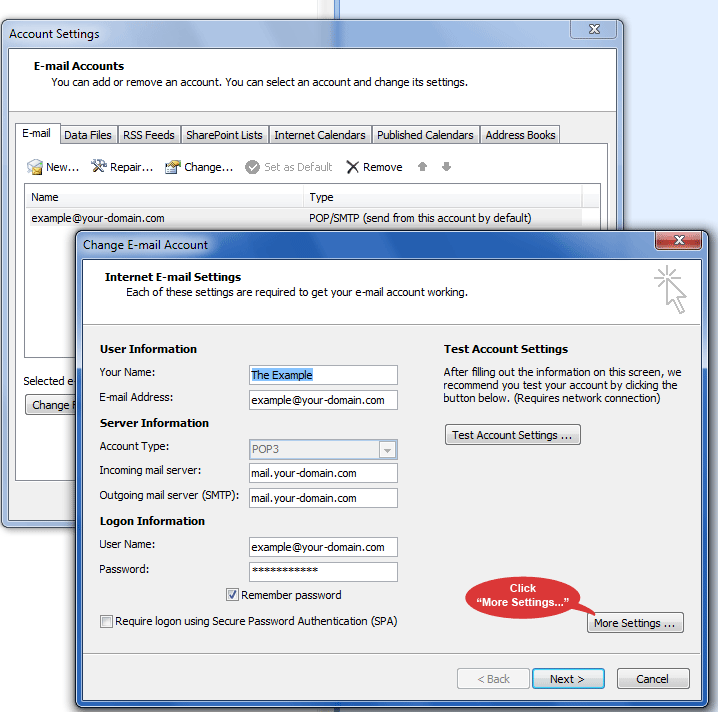Click the More Settings button

pyautogui.click(x=635, y=623)
